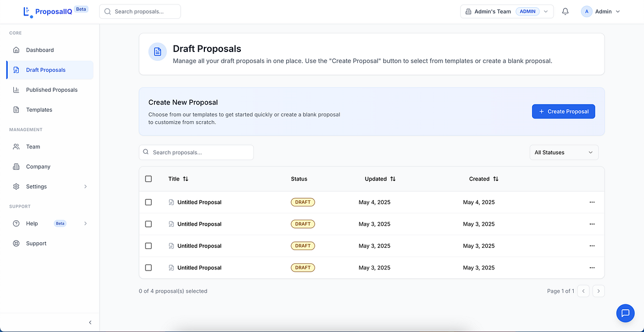This screenshot has height=332, width=644.
Task: Collapse the sidebar with bottom arrow
Action: point(90,323)
